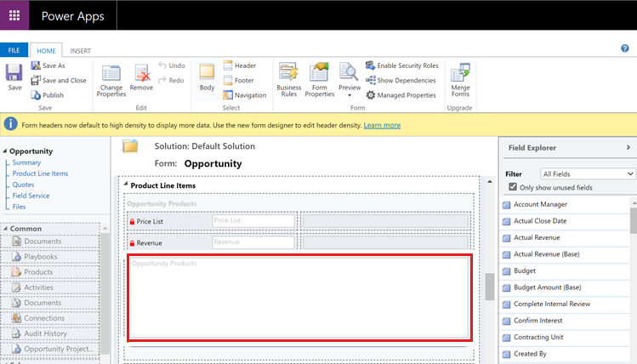The height and width of the screenshot is (364, 637).
Task: Go to Summary tab in form tree
Action: tap(26, 162)
